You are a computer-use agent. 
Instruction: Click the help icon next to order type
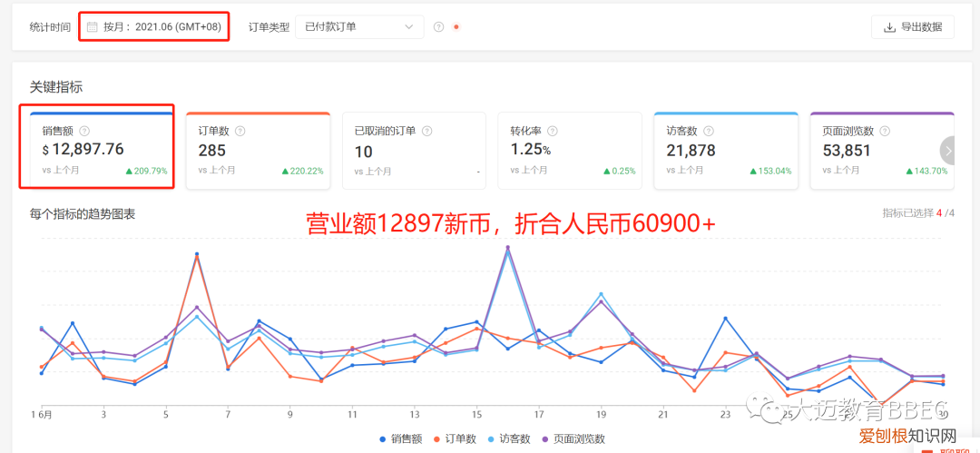(x=439, y=27)
